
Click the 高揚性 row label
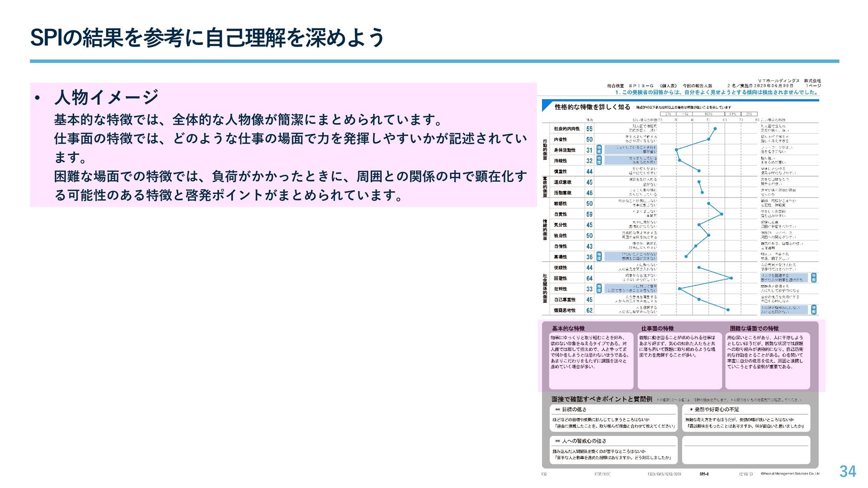[x=560, y=257]
